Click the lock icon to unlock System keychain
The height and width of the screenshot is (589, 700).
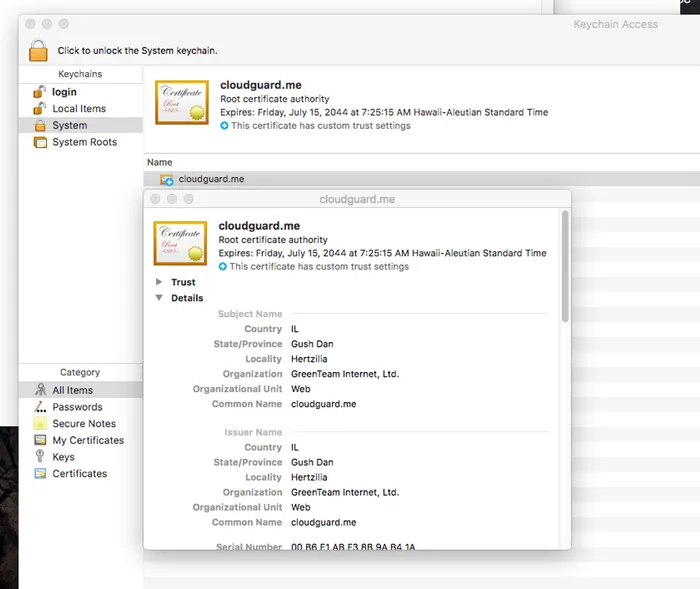click(x=38, y=50)
